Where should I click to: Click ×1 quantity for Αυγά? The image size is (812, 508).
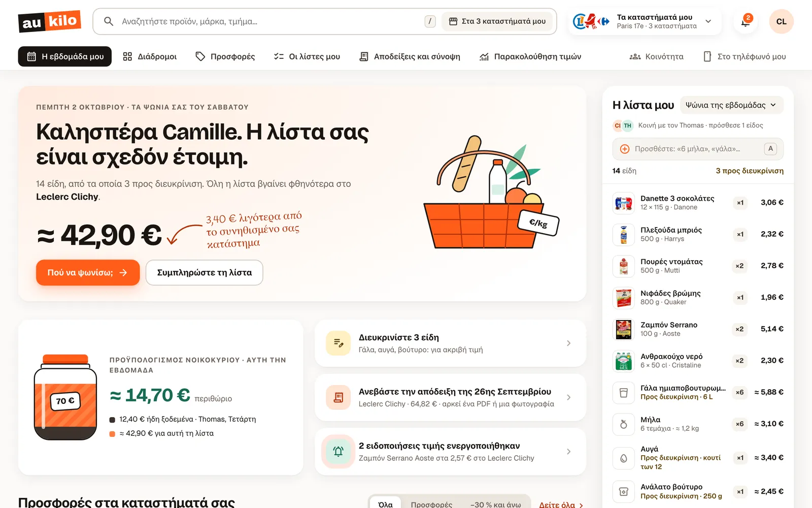click(740, 458)
